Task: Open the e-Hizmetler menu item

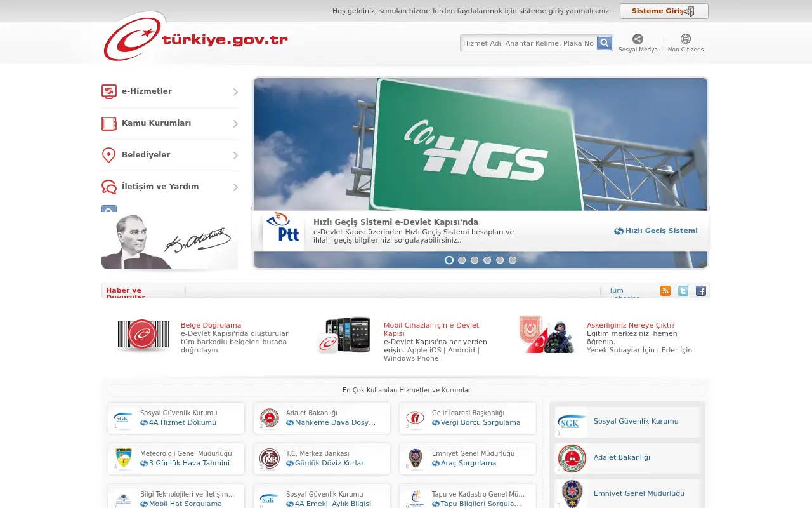Action: click(x=170, y=91)
